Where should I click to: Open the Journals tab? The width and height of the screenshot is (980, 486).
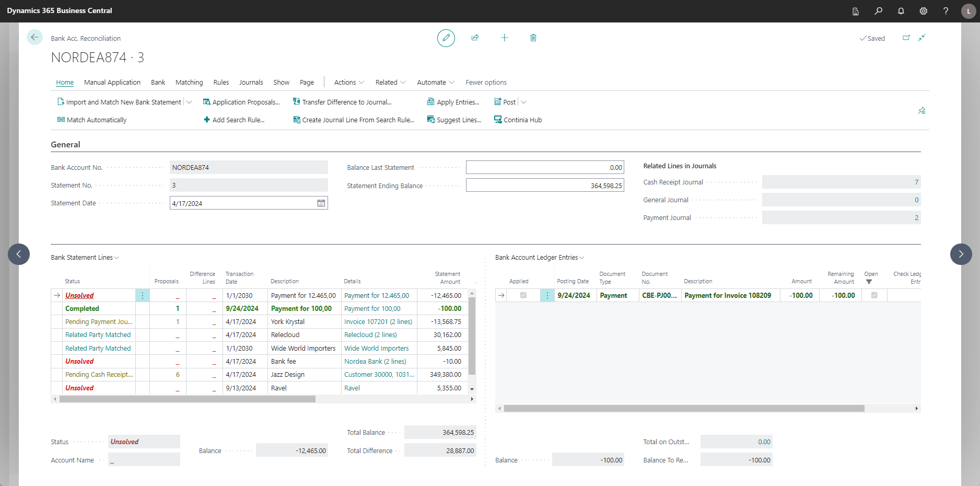(251, 82)
